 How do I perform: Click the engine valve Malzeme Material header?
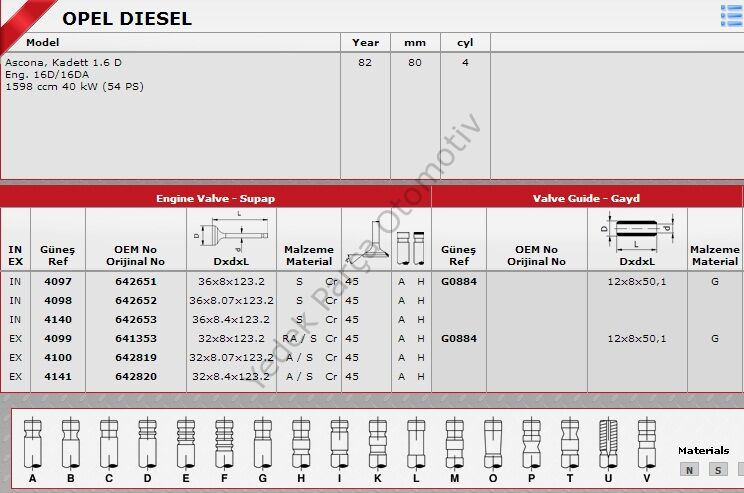point(309,255)
